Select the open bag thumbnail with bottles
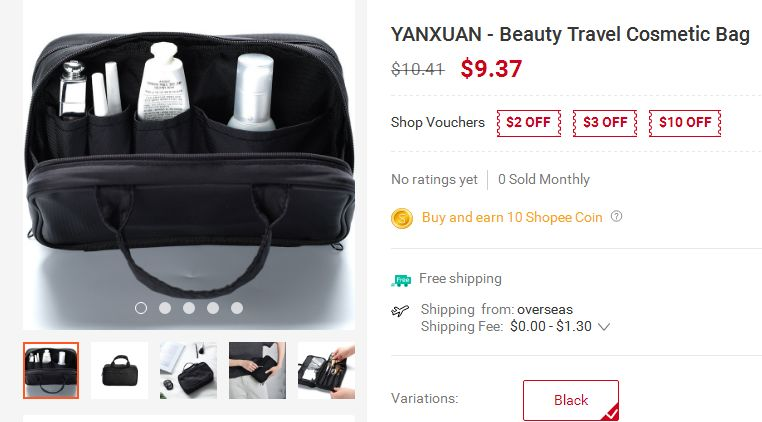The height and width of the screenshot is (422, 762). 51,370
